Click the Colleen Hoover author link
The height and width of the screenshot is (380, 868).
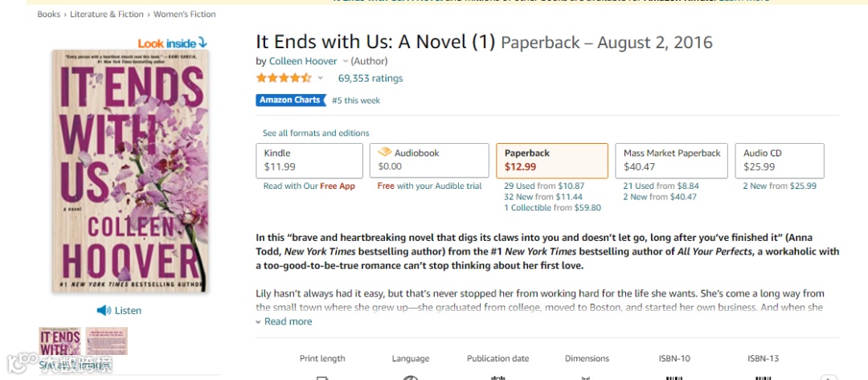303,61
